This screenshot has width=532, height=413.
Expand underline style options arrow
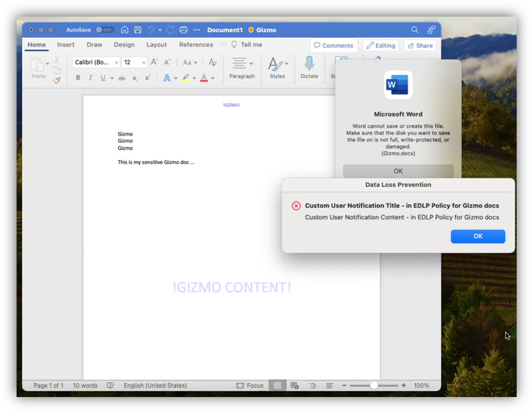112,78
